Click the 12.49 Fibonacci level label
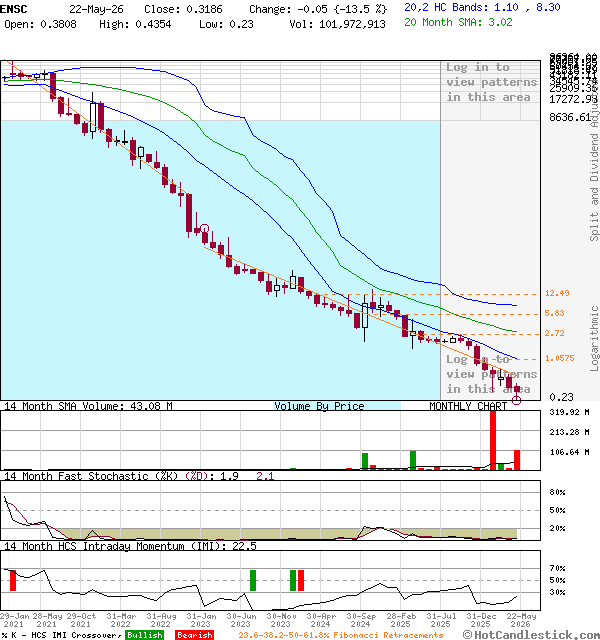The width and height of the screenshot is (600, 640). (x=557, y=293)
